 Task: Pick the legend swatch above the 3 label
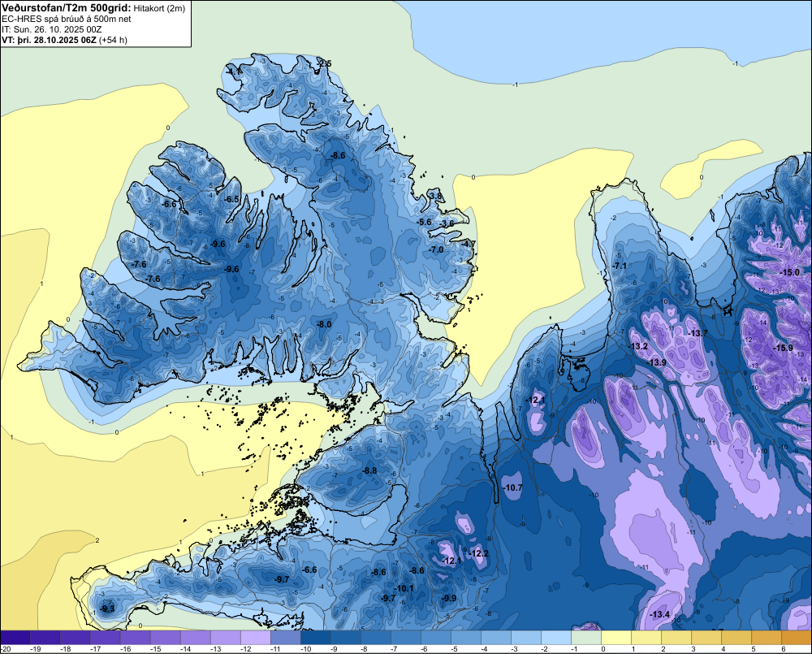click(x=706, y=638)
